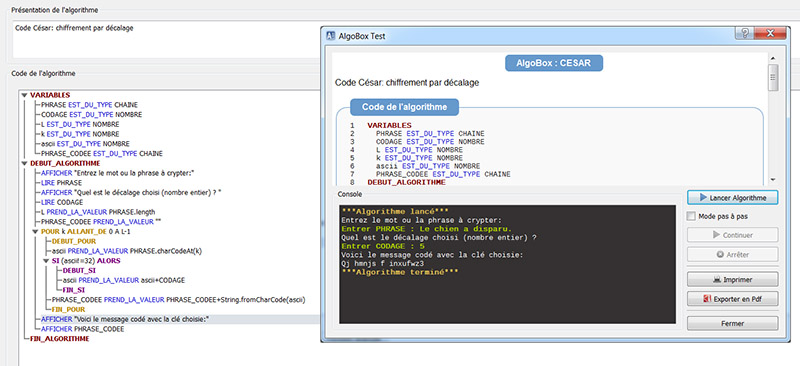Collapse the SI (ascii!=32) ALORS node

tap(46, 261)
